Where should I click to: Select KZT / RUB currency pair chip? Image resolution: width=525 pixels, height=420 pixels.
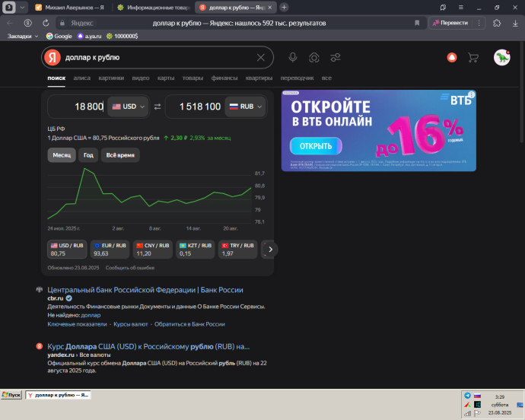196,250
